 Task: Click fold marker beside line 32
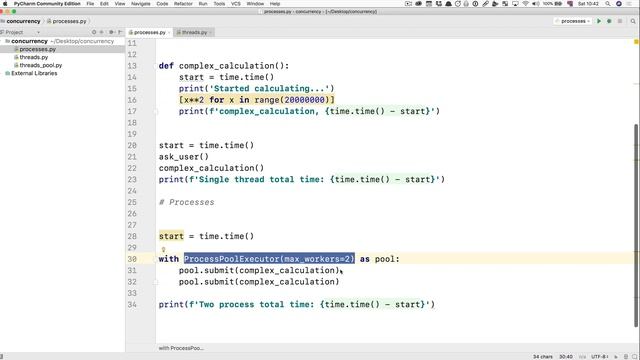tap(156, 282)
